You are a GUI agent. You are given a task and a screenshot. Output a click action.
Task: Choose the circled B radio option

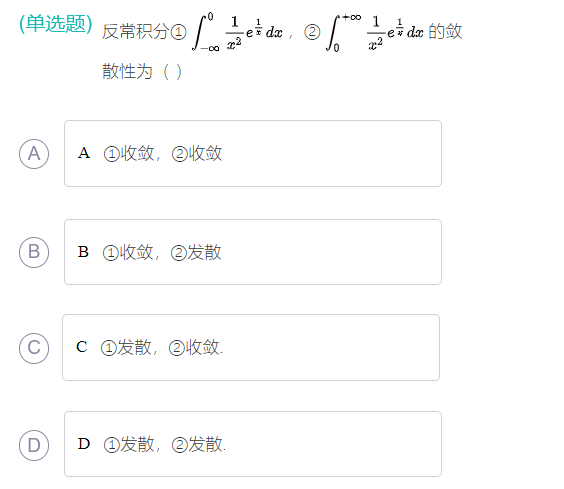pos(34,252)
